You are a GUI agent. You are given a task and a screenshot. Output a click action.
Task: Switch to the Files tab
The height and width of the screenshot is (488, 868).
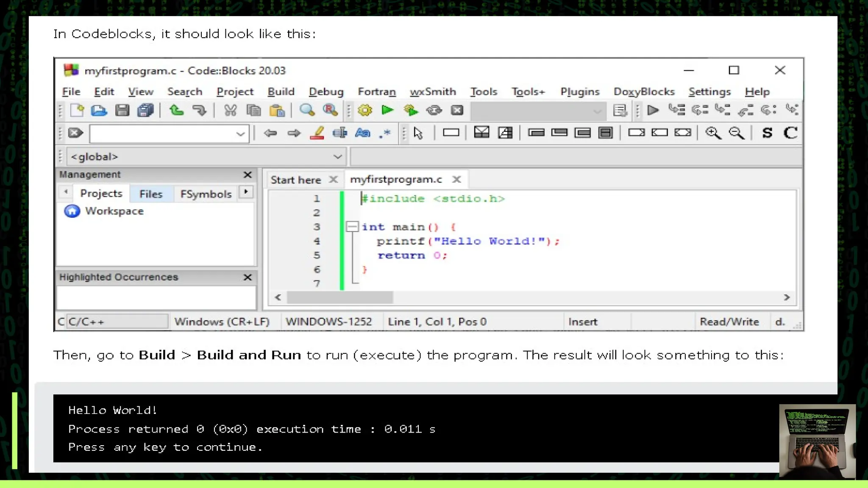point(151,194)
